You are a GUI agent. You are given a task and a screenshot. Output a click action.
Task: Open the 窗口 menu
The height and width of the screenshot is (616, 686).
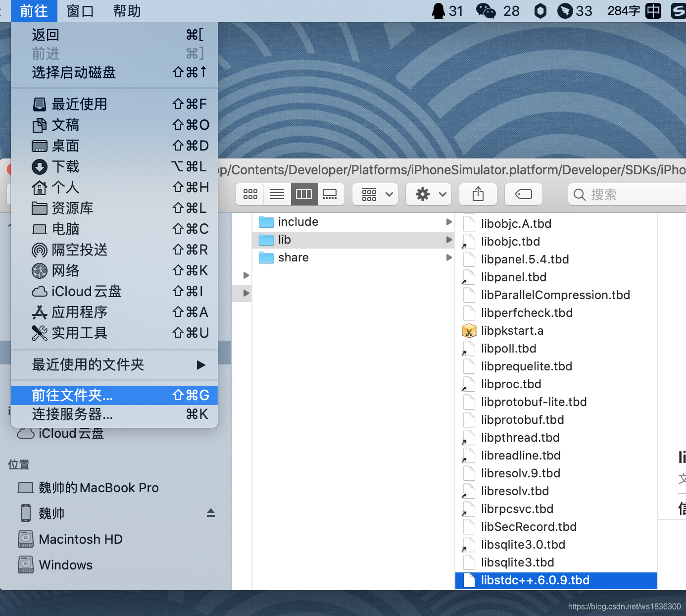point(80,11)
